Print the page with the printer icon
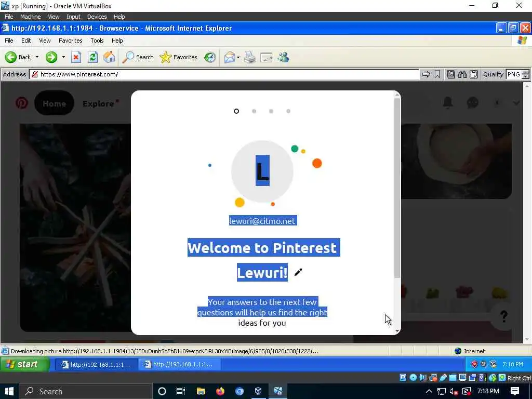 pyautogui.click(x=250, y=57)
